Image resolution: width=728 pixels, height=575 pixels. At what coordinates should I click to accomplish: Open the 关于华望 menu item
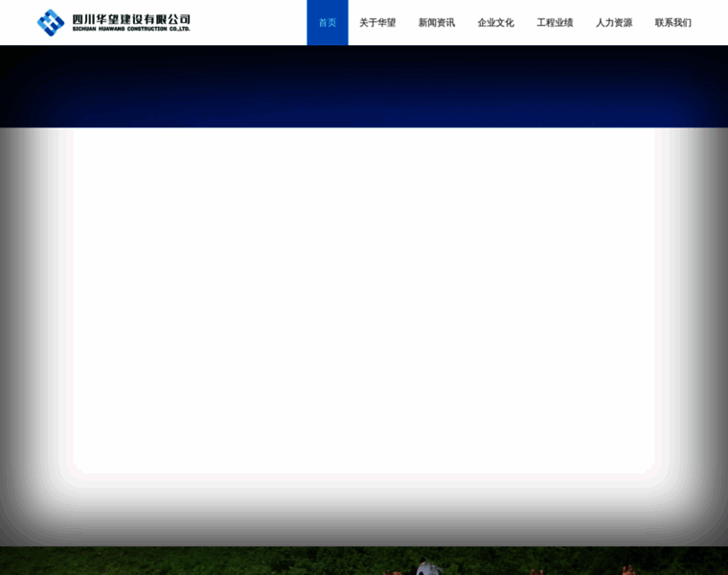(377, 23)
